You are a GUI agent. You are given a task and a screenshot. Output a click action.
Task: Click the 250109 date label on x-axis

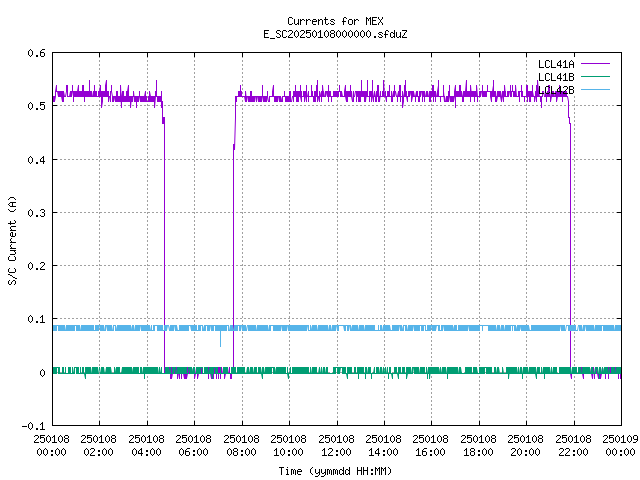pyautogui.click(x=620, y=439)
